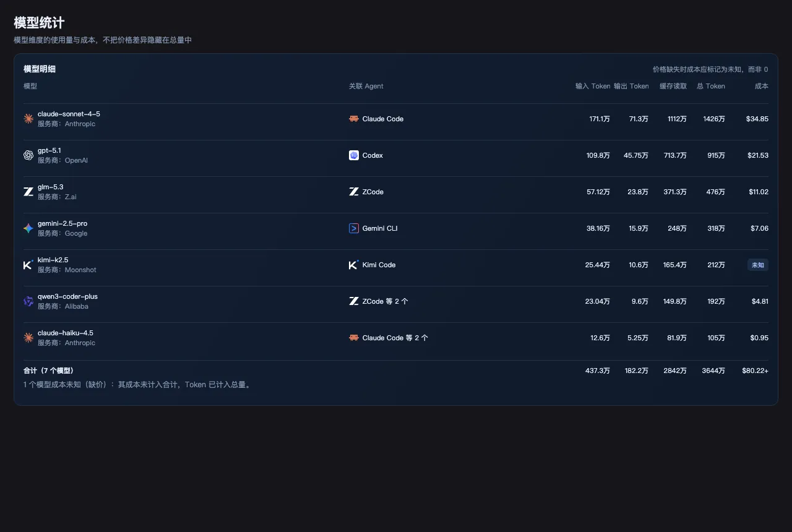Image resolution: width=792 pixels, height=532 pixels.
Task: Click the claude-sonnet-4-5 Anthropic model icon
Action: (28, 119)
